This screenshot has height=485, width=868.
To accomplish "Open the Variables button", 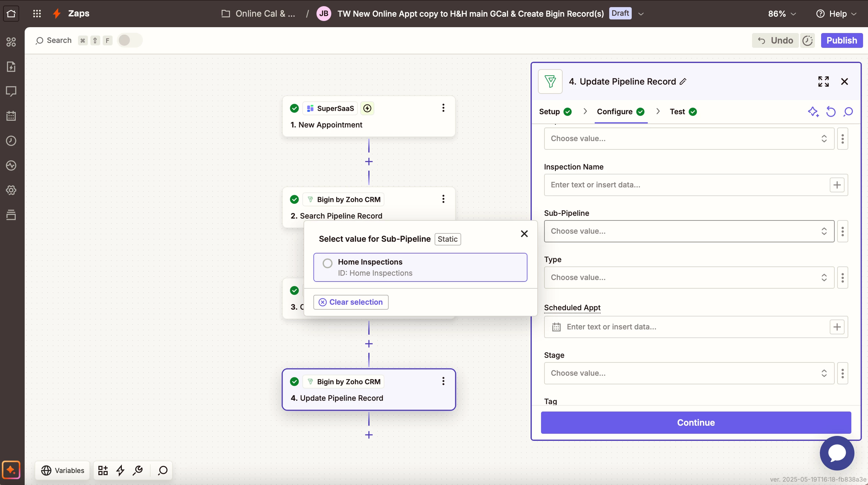I will [62, 470].
